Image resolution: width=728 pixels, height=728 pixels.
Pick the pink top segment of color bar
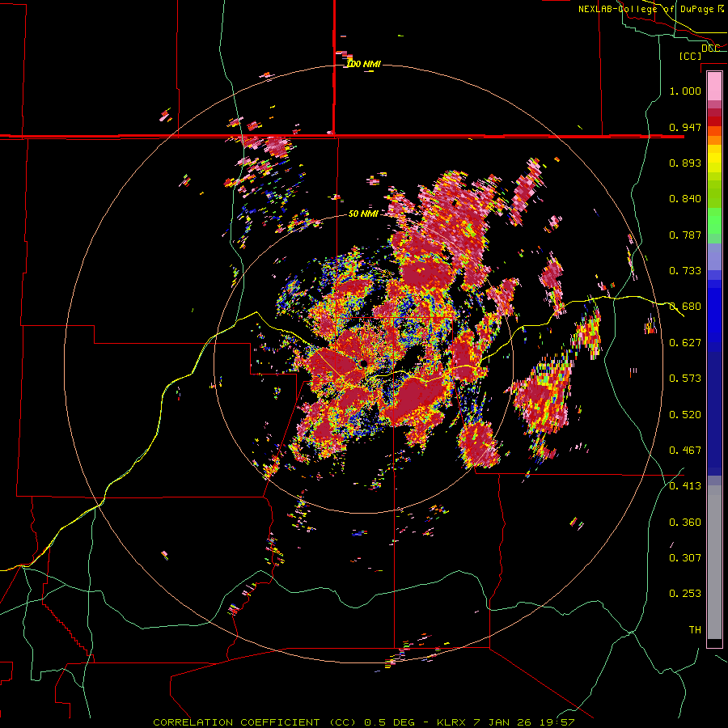[714, 86]
